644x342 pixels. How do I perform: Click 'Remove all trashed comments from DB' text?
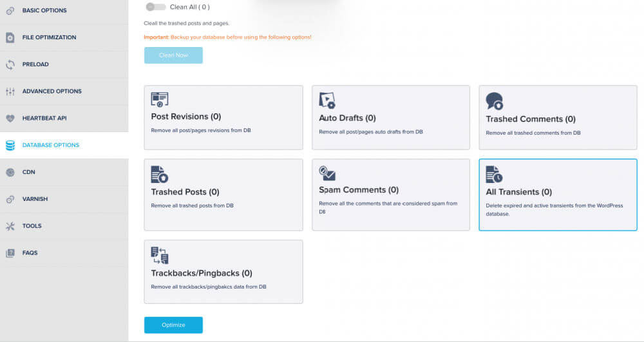click(x=533, y=133)
